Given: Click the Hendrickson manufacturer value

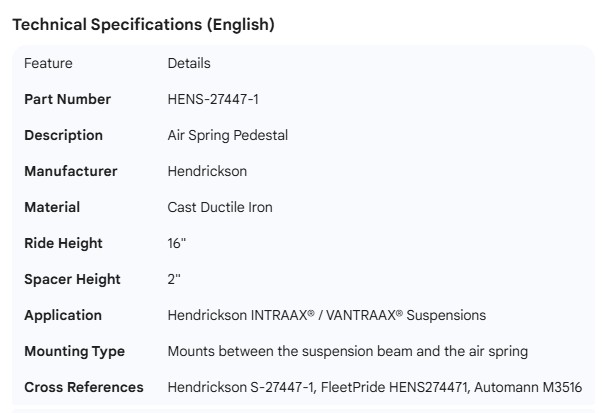Looking at the screenshot, I should 207,171.
